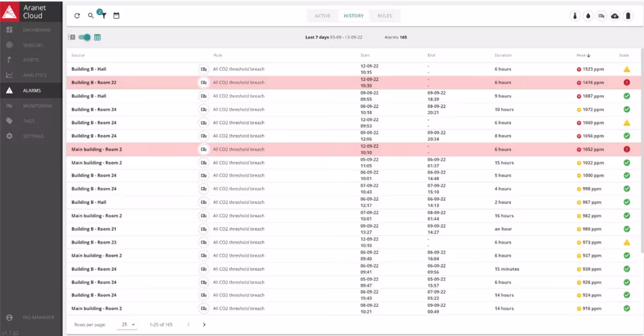Click the refresh icon in the toolbar
The image size is (644, 336).
77,15
